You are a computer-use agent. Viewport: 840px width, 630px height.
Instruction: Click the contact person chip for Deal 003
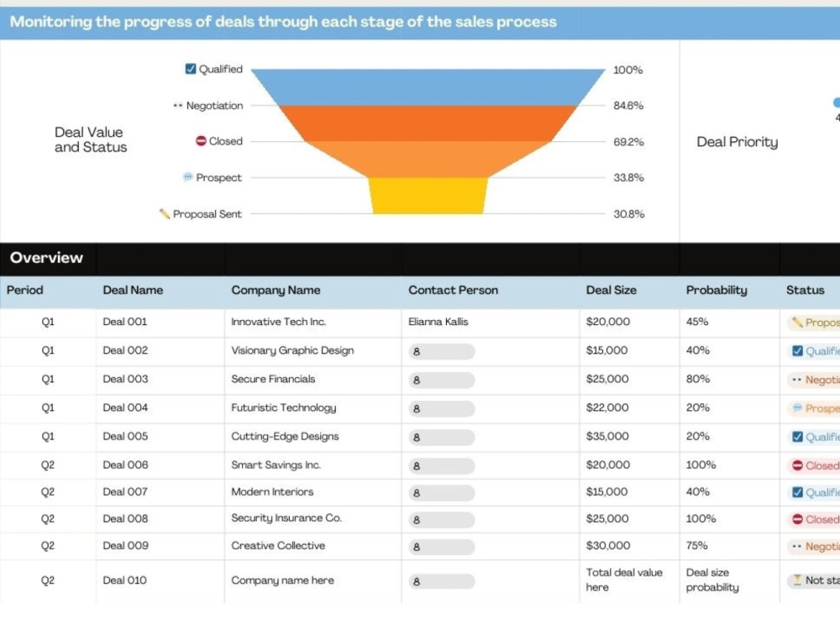tap(442, 381)
